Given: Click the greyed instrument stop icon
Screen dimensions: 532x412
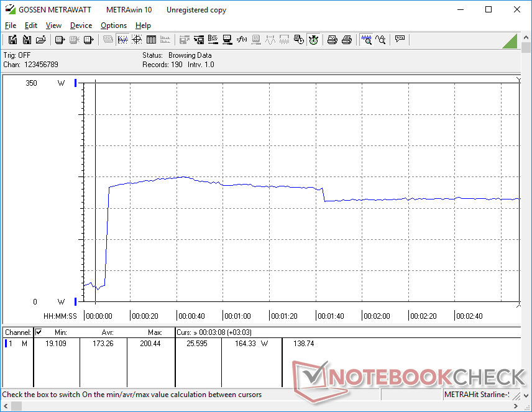Looking at the screenshot, I should click(75, 40).
